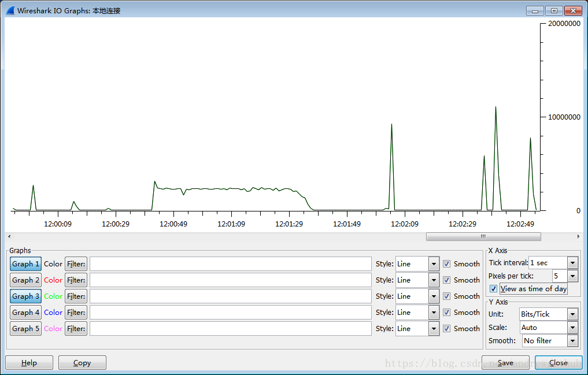Open the Tick interval dropdown

(572, 262)
